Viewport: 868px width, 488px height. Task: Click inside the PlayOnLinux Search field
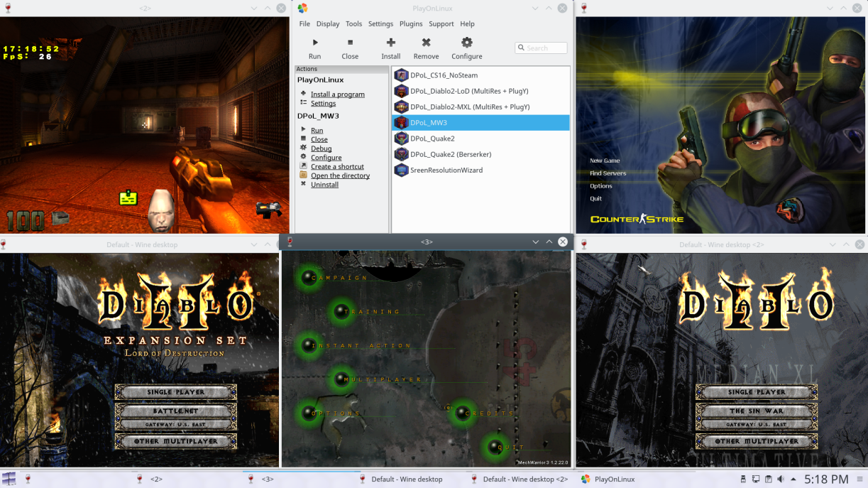[541, 48]
